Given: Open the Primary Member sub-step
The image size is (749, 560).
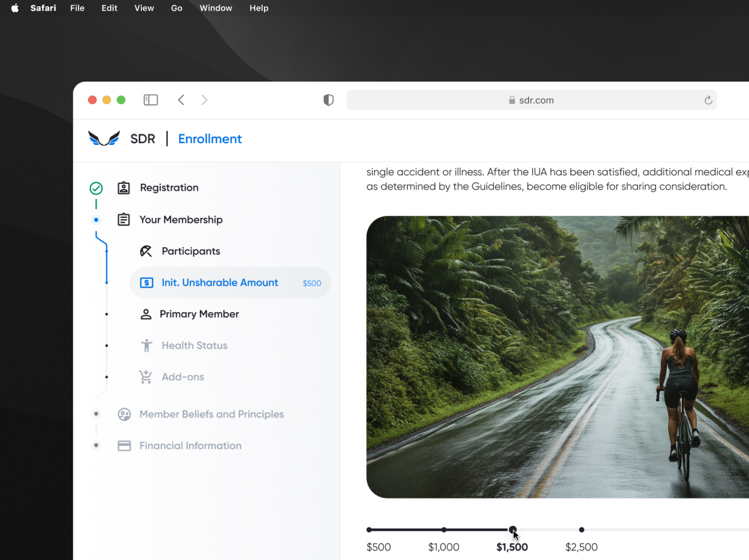Looking at the screenshot, I should point(199,314).
